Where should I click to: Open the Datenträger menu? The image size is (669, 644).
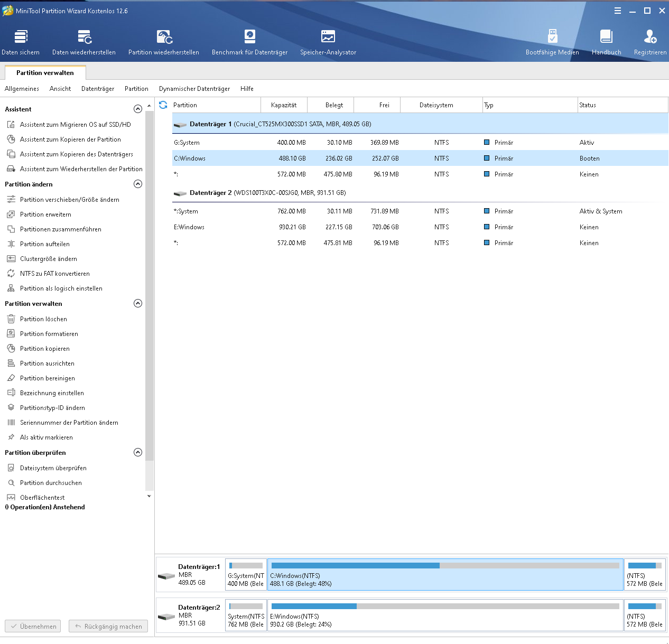coord(98,89)
